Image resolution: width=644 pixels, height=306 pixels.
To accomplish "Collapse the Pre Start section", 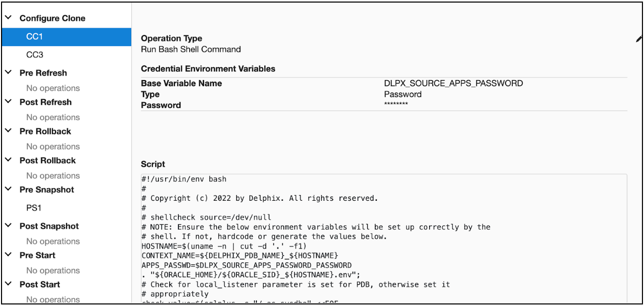I will pyautogui.click(x=8, y=255).
